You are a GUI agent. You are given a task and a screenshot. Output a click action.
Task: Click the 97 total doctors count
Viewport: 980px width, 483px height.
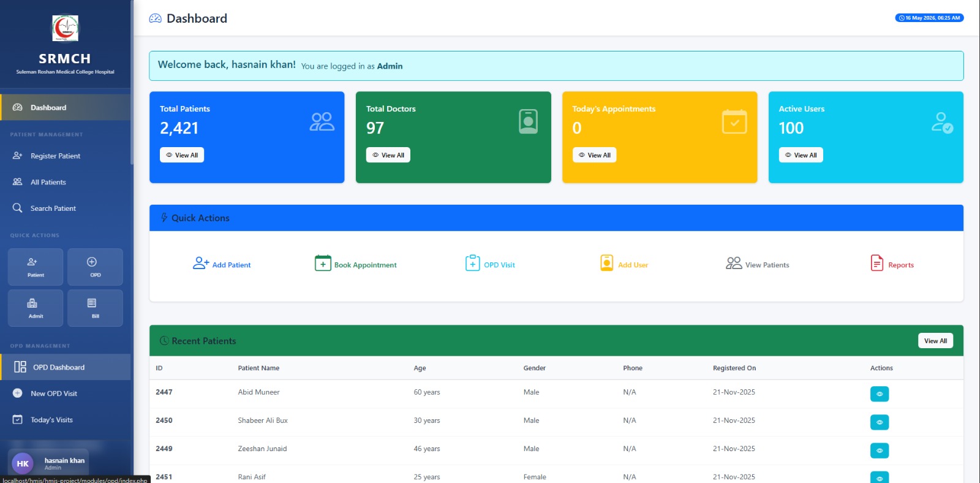click(375, 128)
